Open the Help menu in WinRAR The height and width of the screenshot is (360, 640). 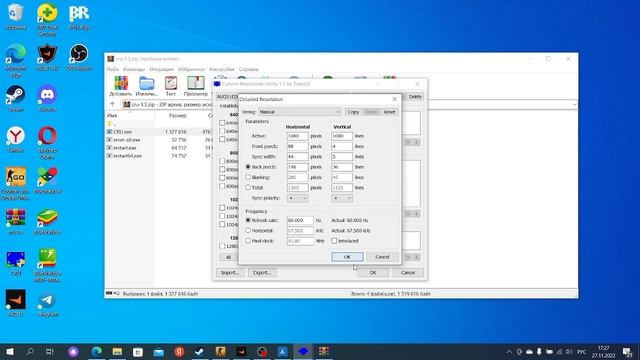[249, 69]
